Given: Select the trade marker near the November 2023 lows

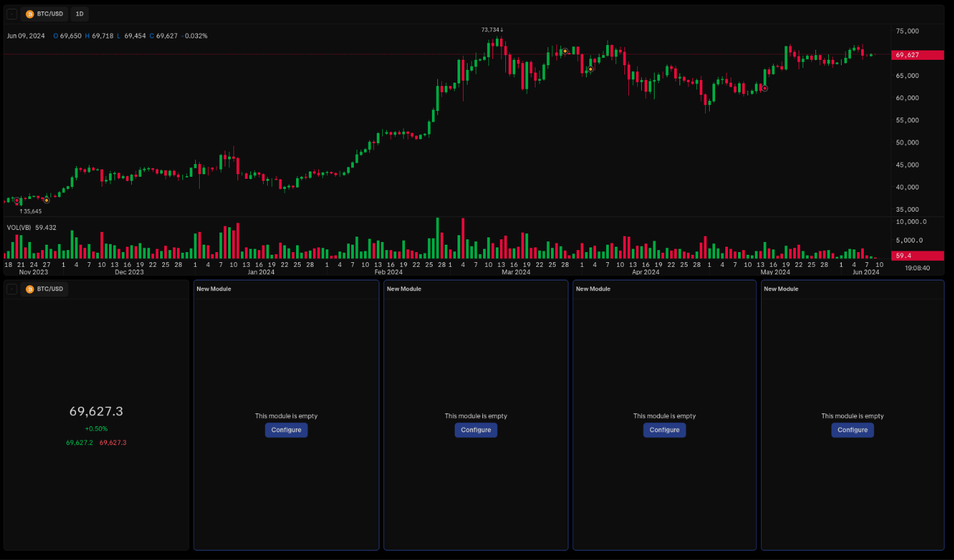Looking at the screenshot, I should [x=17, y=200].
